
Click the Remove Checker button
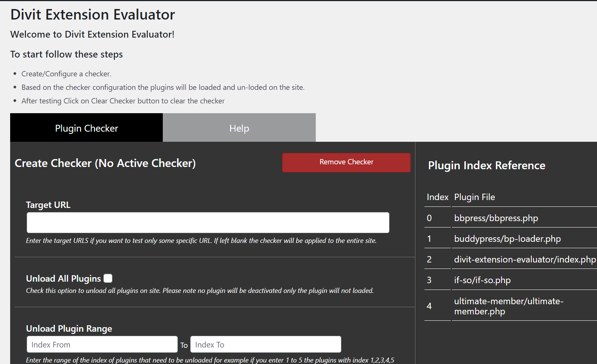point(346,162)
